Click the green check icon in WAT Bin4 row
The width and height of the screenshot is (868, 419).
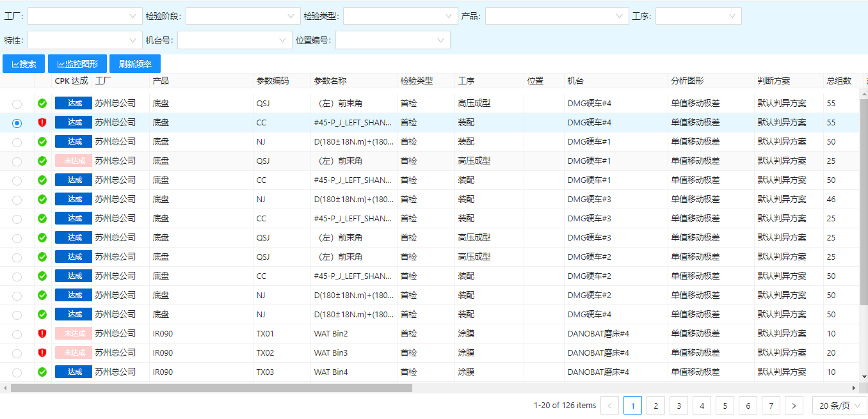(x=42, y=372)
